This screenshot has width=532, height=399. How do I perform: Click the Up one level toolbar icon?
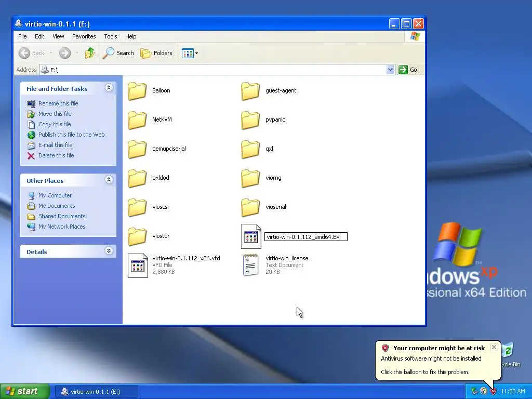[89, 53]
